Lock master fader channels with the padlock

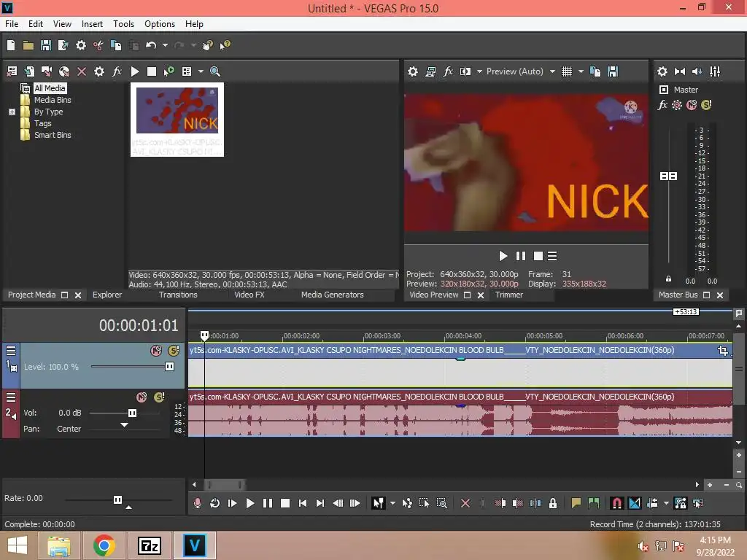click(668, 279)
